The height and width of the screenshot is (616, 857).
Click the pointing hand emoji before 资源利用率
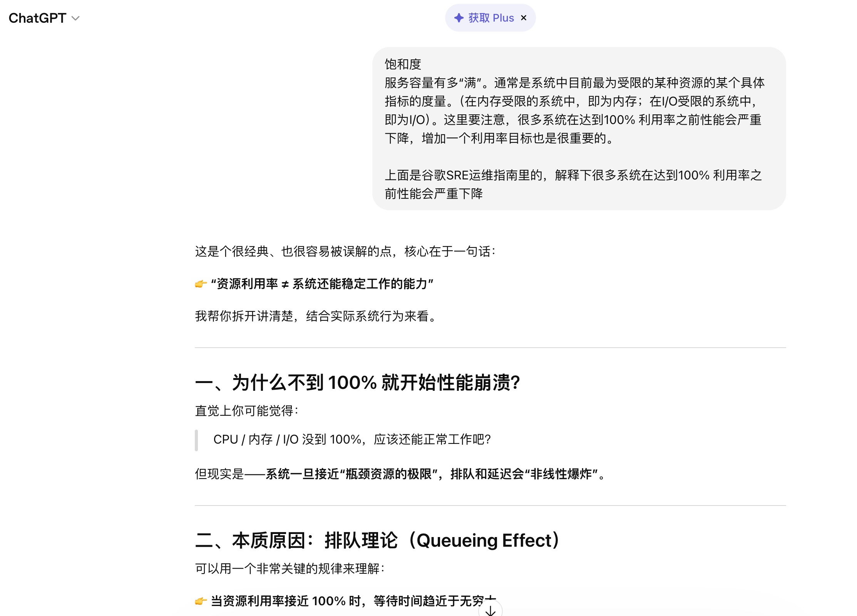pyautogui.click(x=201, y=284)
